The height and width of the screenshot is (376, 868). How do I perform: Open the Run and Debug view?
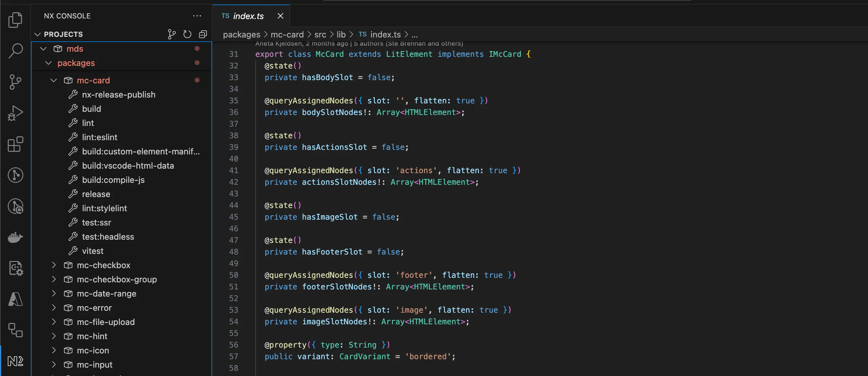15,113
